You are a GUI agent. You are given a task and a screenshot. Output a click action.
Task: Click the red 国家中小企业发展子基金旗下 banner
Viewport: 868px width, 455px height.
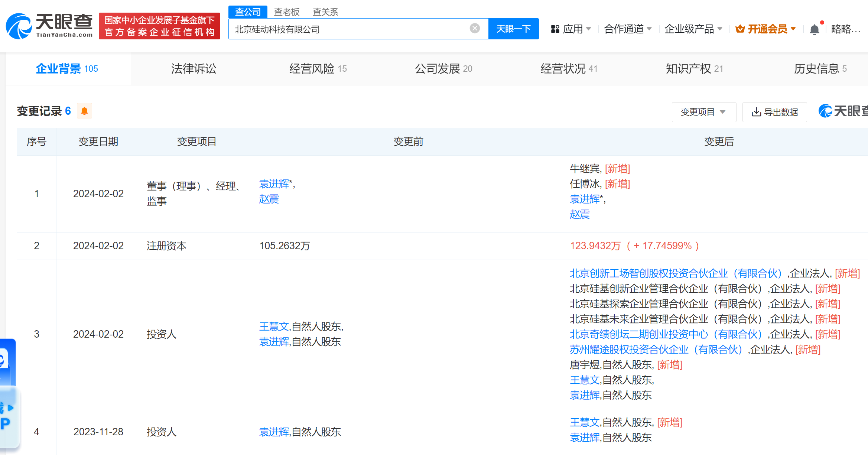pos(159,26)
